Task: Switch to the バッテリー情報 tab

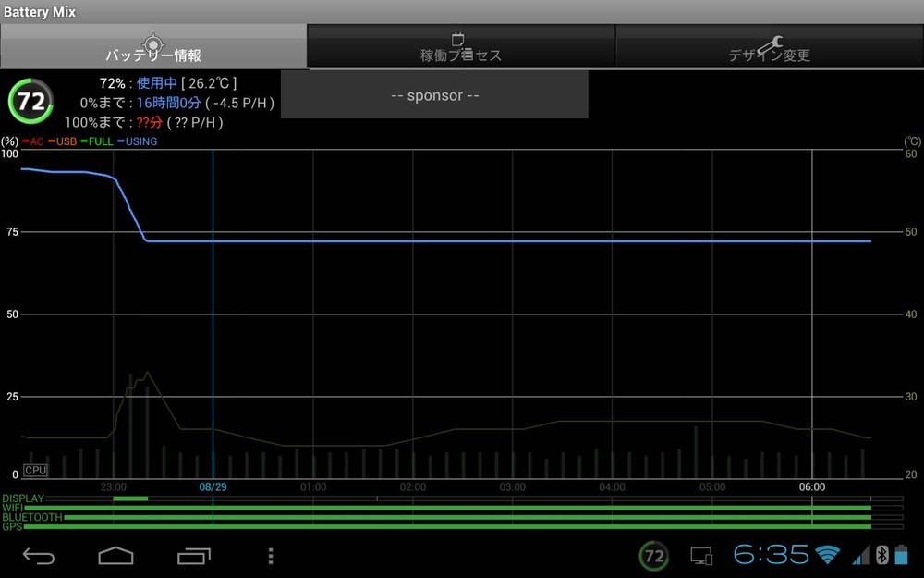Action: coord(153,47)
